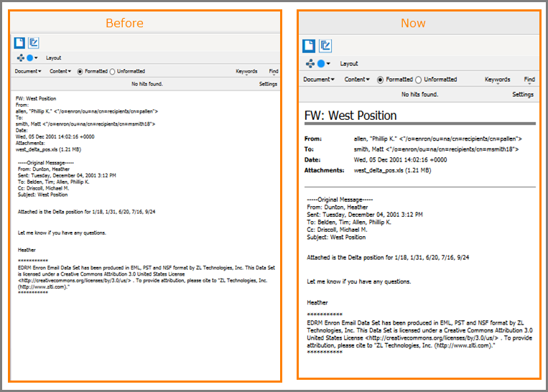Click 'Attachments:' label in Now panel
The height and width of the screenshot is (392, 548).
coord(325,170)
